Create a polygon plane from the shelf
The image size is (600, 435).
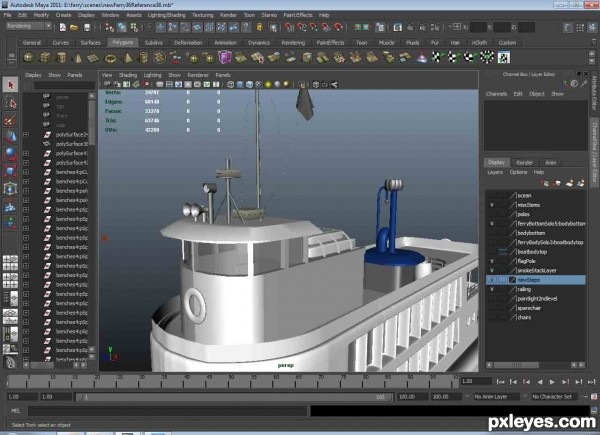pyautogui.click(x=93, y=58)
